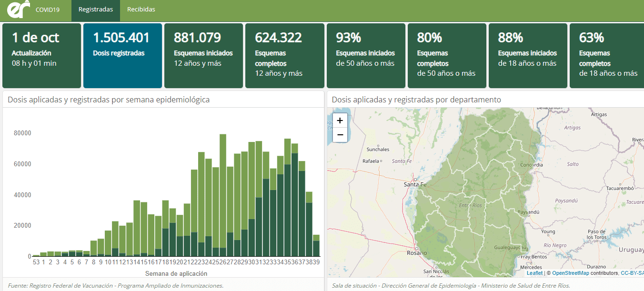
Task: Click the 80% Esquemas completos card
Action: pyautogui.click(x=446, y=56)
